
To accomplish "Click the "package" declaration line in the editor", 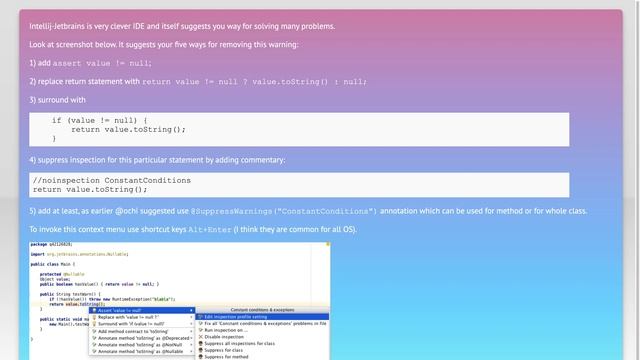I will coord(51,244).
